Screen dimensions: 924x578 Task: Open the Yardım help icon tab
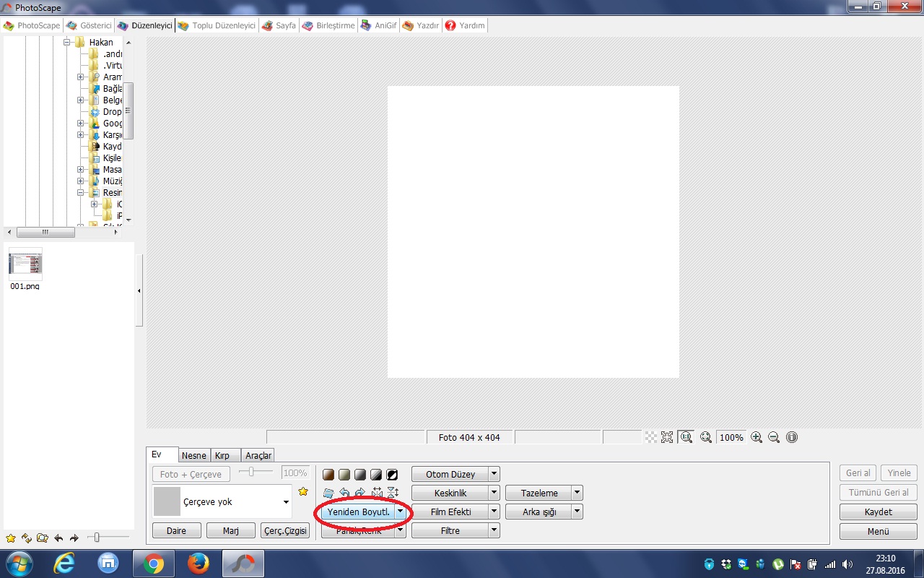(464, 25)
